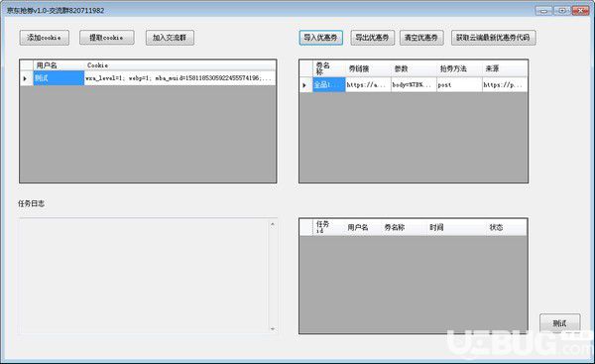
Task: Click the 提取cookie button
Action: 107,38
